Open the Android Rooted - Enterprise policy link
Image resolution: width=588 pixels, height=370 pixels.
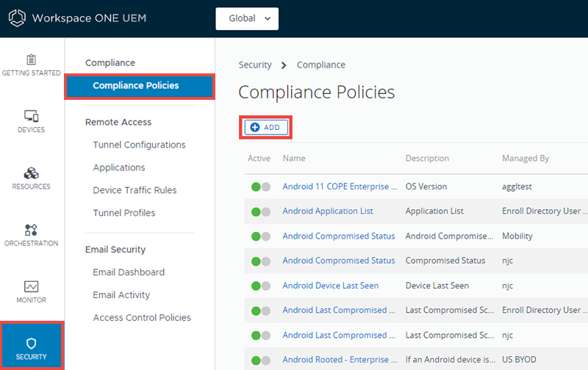(x=340, y=360)
